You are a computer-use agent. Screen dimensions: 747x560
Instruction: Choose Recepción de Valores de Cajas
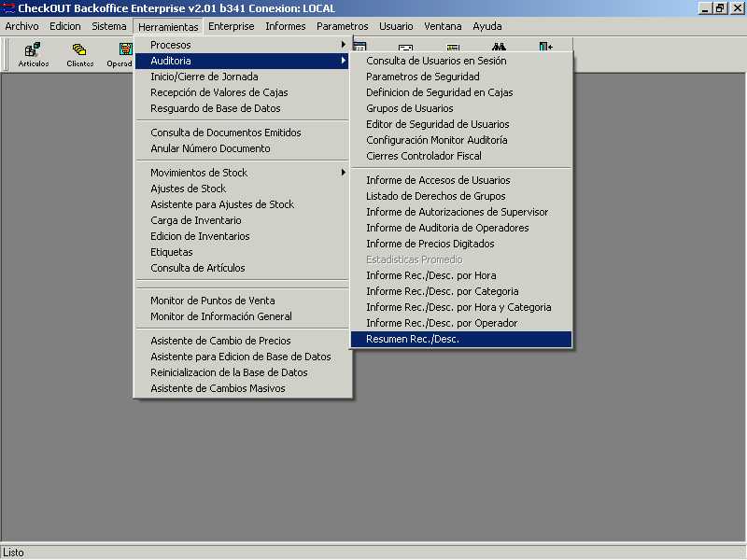[x=242, y=92]
